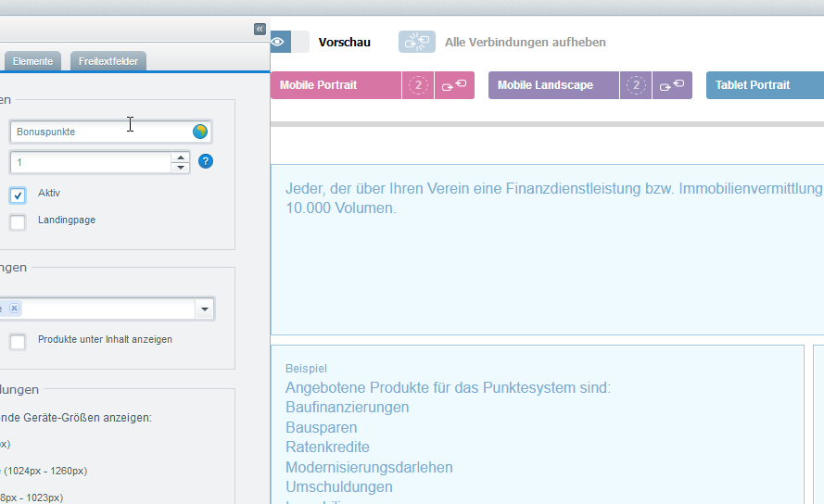The width and height of the screenshot is (824, 504).
Task: Uncheck the Aktiv checkbox
Action: tap(18, 195)
